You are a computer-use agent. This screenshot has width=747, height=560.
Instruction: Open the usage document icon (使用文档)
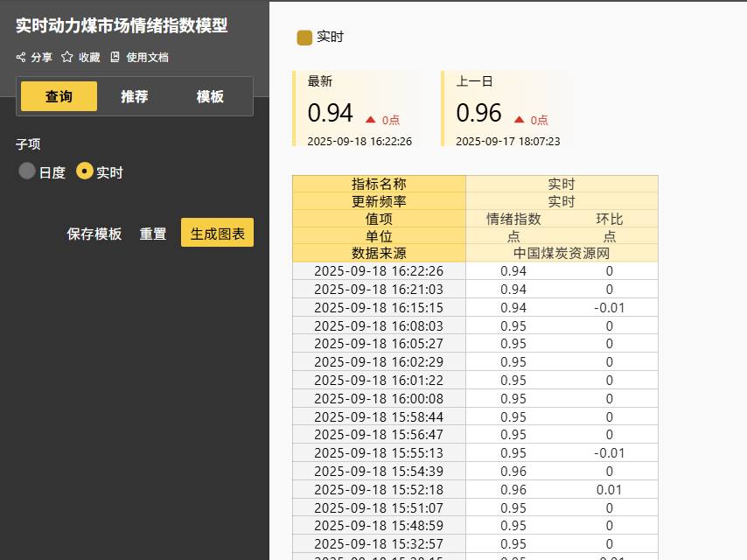pos(115,58)
